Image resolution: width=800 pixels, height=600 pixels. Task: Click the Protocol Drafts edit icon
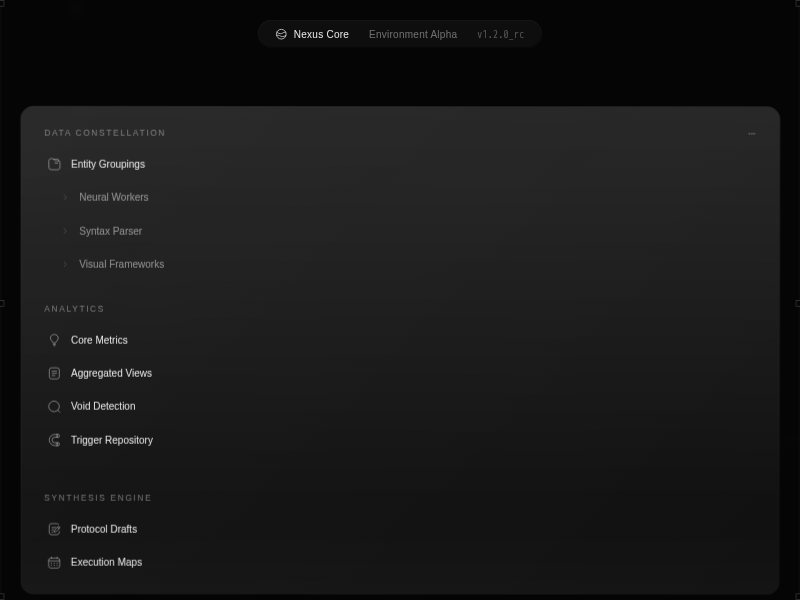pos(54,529)
